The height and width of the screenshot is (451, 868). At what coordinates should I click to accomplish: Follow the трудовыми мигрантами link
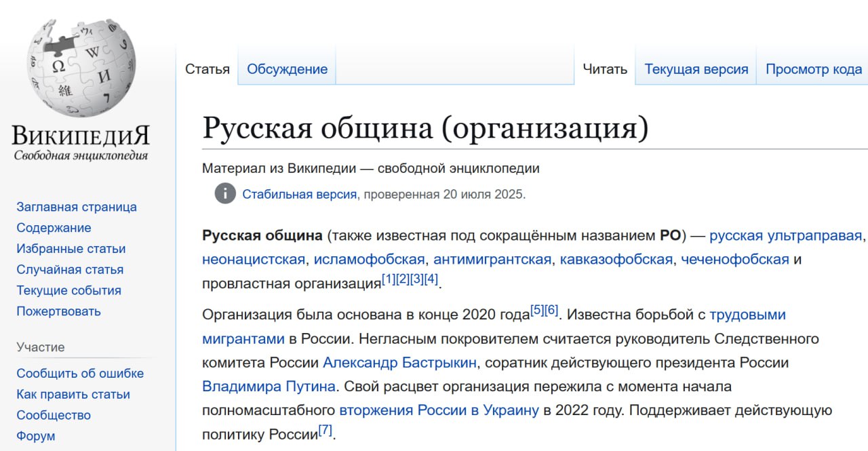point(747,315)
